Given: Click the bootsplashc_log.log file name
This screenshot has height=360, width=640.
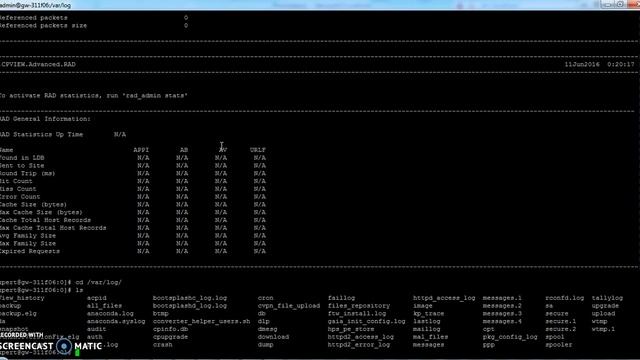Looking at the screenshot, I should 190,298.
